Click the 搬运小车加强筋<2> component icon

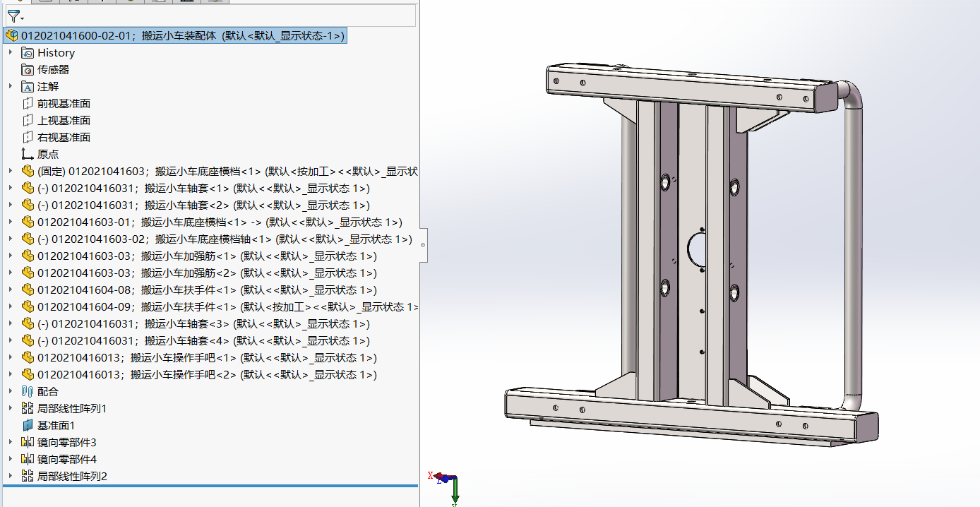point(28,273)
